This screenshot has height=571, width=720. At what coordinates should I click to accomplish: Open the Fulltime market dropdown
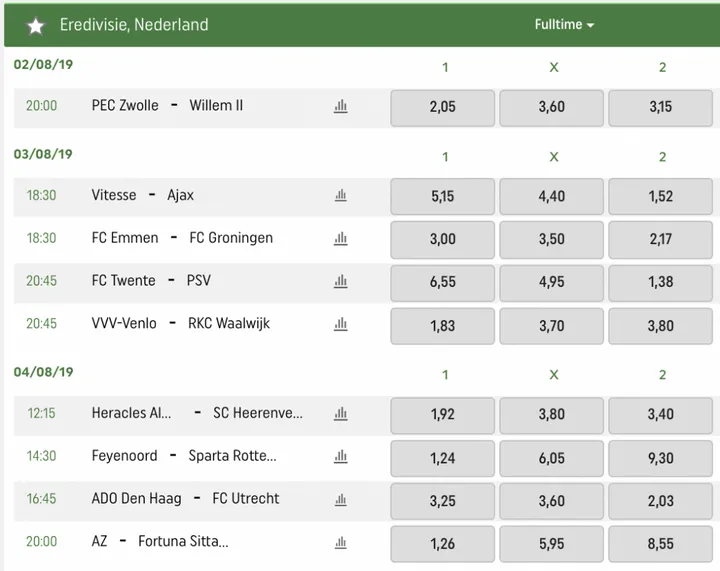pos(564,25)
